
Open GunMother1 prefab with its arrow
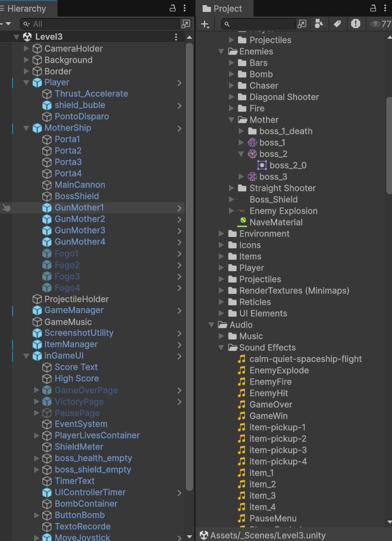[179, 208]
